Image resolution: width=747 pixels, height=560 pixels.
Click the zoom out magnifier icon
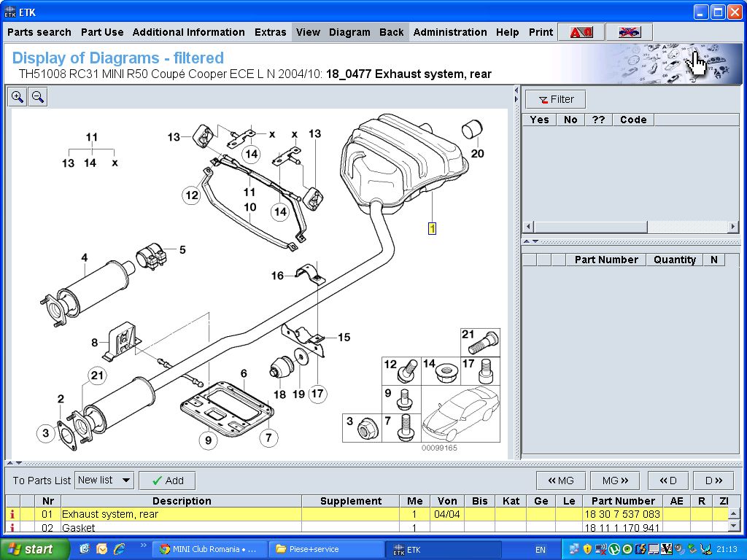coord(38,97)
